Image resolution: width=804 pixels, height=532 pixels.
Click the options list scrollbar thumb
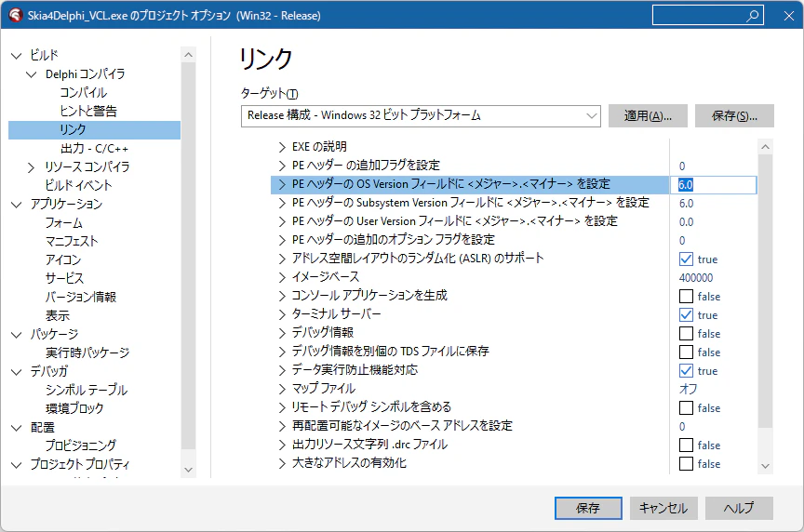click(766, 291)
